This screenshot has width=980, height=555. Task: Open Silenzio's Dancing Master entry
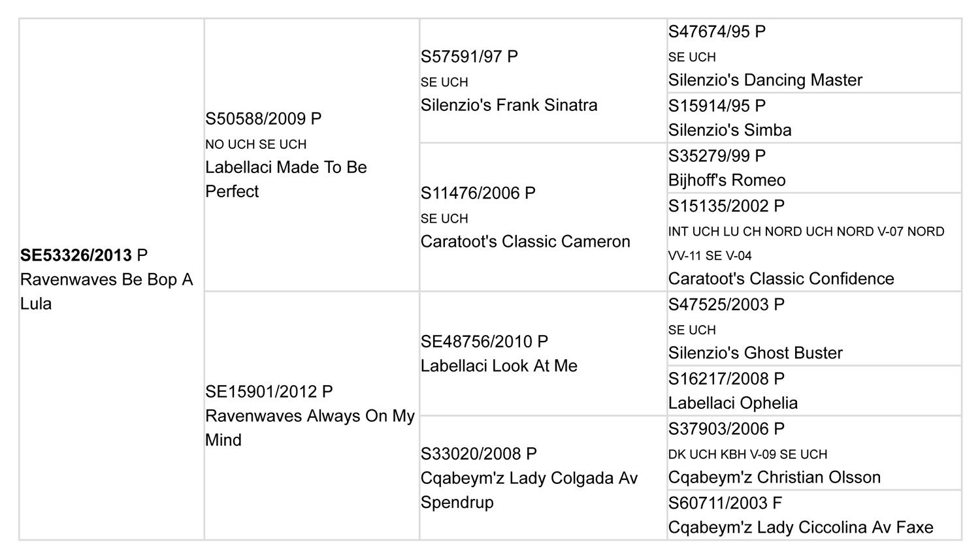pos(764,80)
